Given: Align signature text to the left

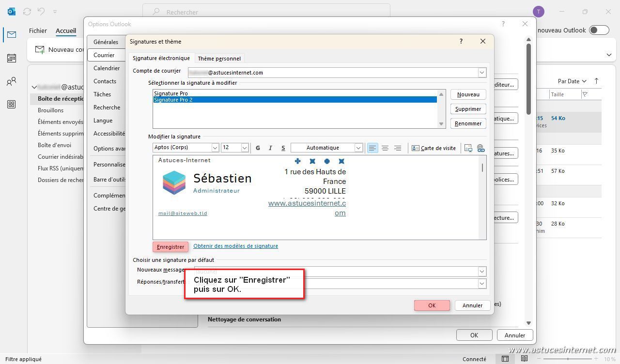Looking at the screenshot, I should 372,148.
